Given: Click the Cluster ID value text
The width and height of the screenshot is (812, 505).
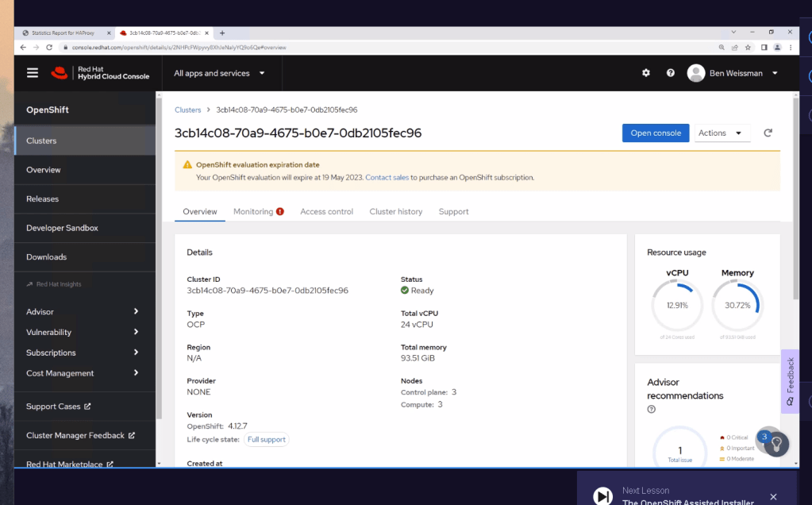Looking at the screenshot, I should pos(267,291).
